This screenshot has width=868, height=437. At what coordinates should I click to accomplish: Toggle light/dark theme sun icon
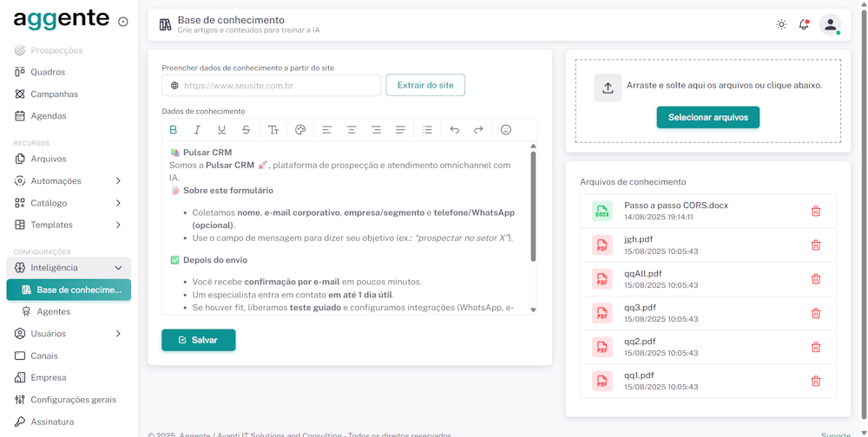point(781,24)
